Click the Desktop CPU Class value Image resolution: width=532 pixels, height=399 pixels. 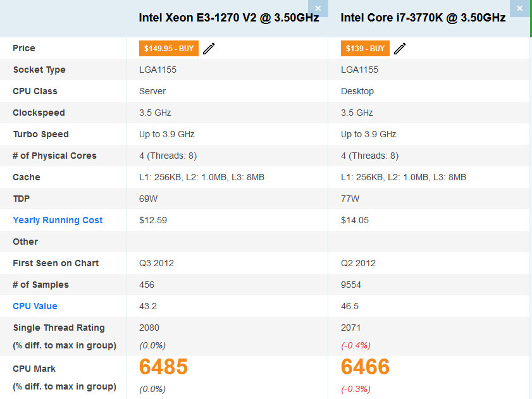pyautogui.click(x=357, y=91)
